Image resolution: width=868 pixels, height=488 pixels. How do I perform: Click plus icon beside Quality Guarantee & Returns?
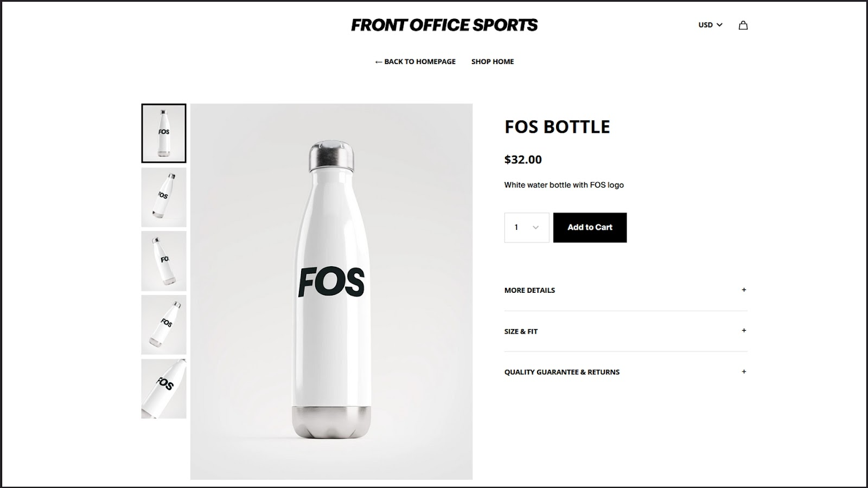point(744,372)
